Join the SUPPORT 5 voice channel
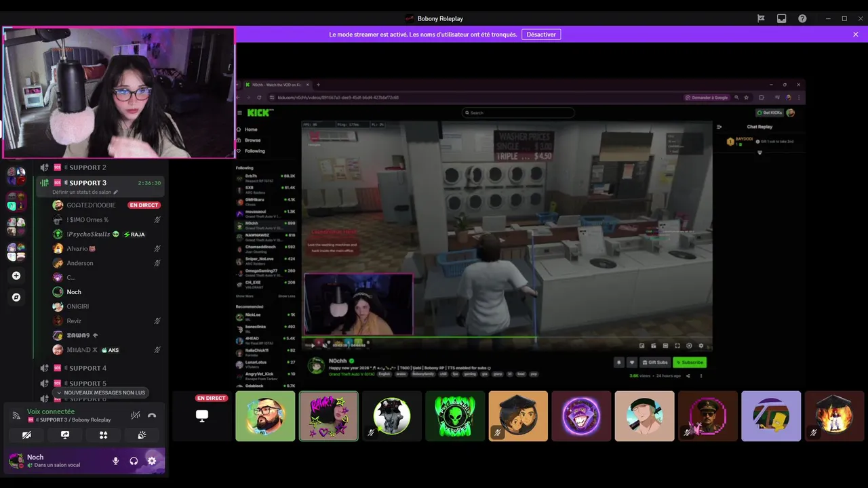The image size is (868, 488). point(100,383)
